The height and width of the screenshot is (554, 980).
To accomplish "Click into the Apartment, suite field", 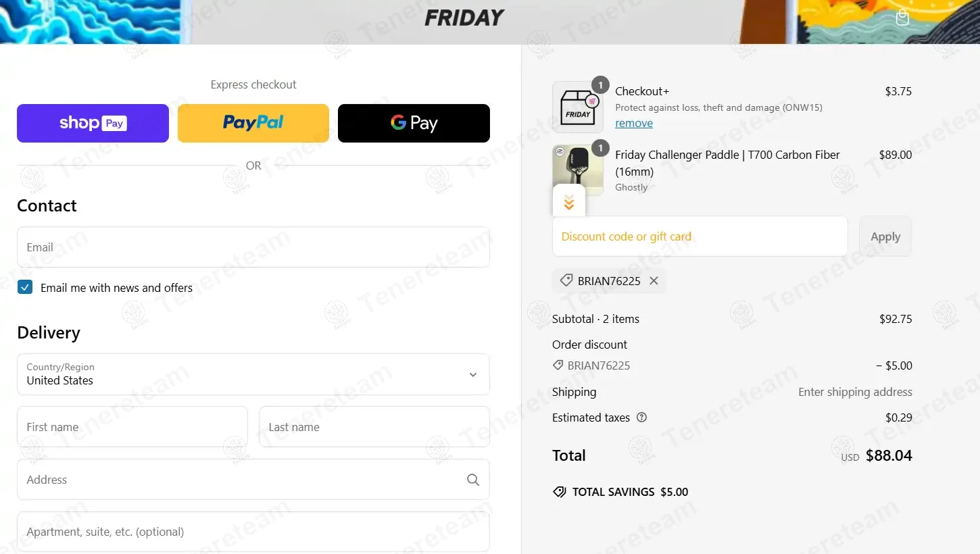I will coord(253,532).
